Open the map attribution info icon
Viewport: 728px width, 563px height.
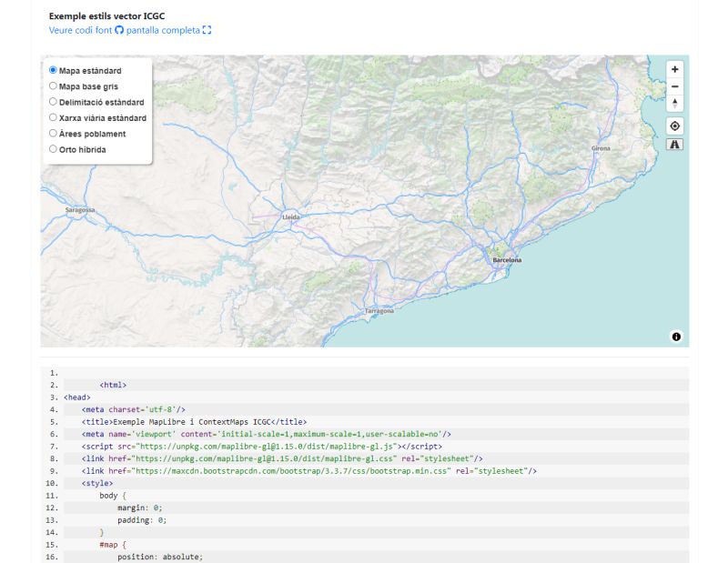pos(675,337)
